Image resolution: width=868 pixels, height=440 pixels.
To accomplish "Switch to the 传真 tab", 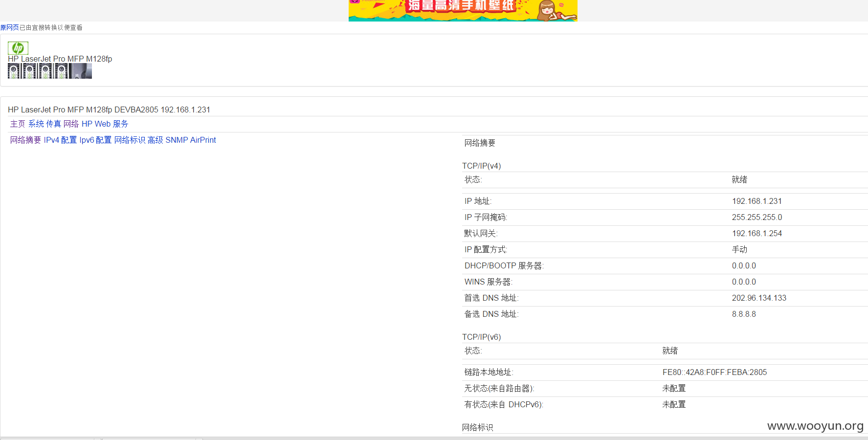I will pos(54,124).
